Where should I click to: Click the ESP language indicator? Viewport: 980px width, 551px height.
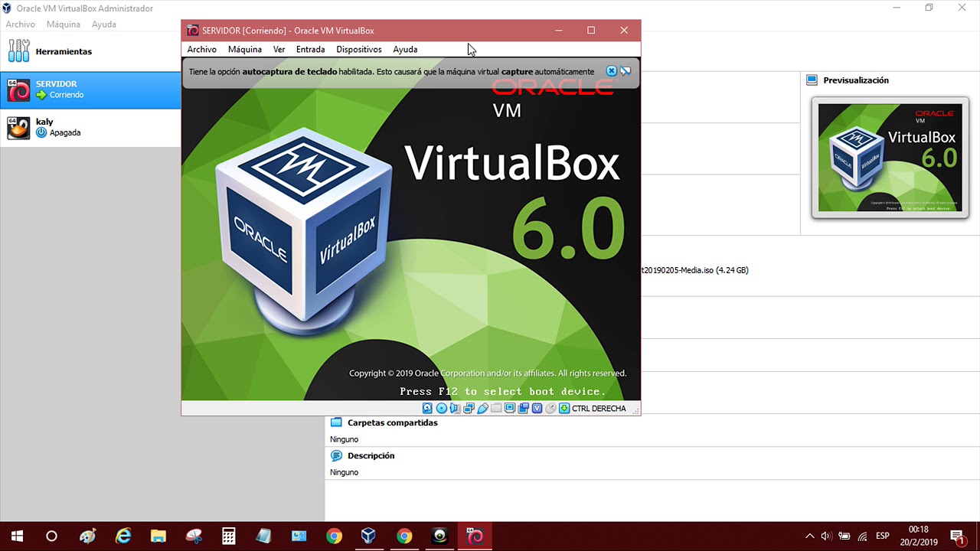883,536
